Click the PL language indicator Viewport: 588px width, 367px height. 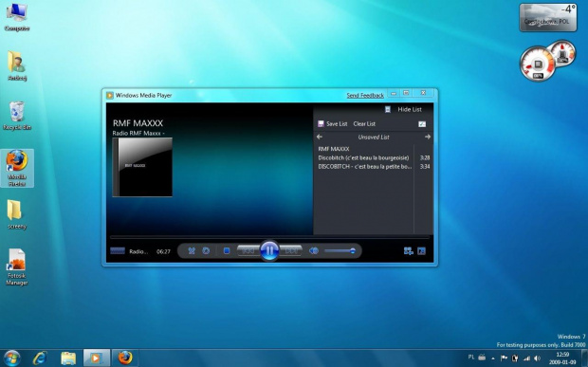(471, 358)
